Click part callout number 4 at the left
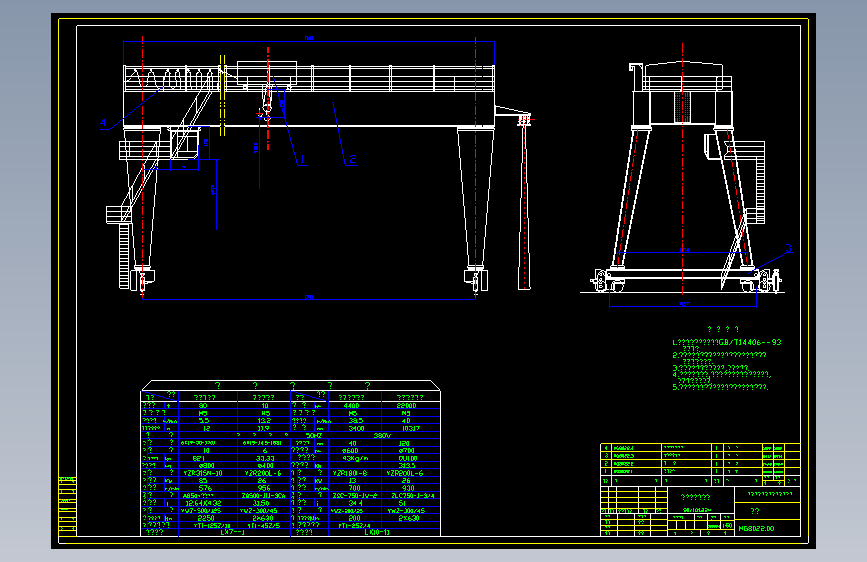 pos(103,123)
